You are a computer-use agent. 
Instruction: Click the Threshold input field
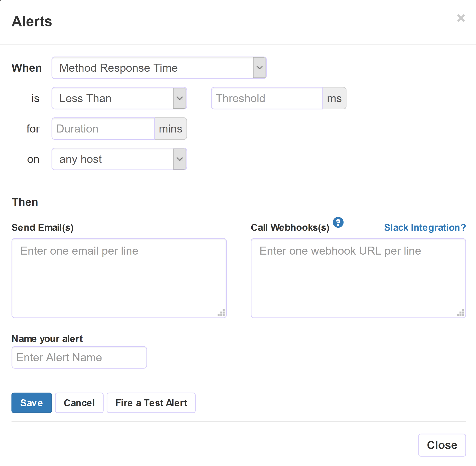pos(267,98)
